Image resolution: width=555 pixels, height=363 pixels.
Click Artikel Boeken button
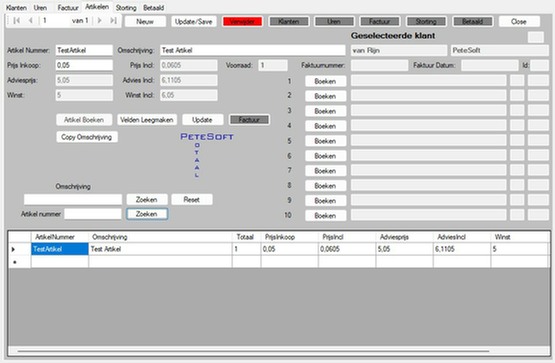(x=84, y=120)
